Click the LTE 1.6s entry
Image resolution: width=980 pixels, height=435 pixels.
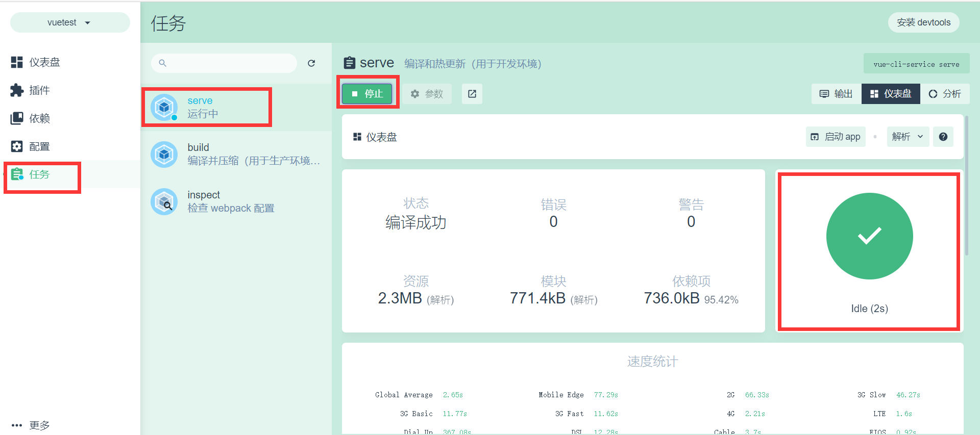click(x=892, y=414)
